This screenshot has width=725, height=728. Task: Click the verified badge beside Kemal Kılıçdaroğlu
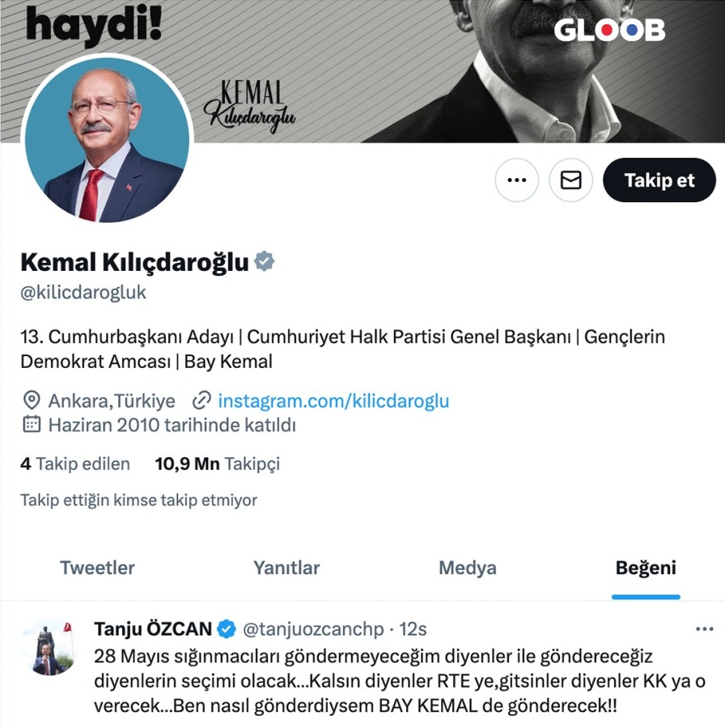pos(265,261)
